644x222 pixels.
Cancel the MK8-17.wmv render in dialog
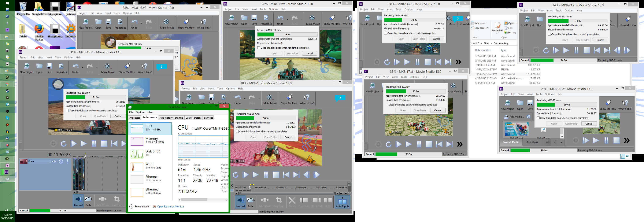click(x=437, y=110)
